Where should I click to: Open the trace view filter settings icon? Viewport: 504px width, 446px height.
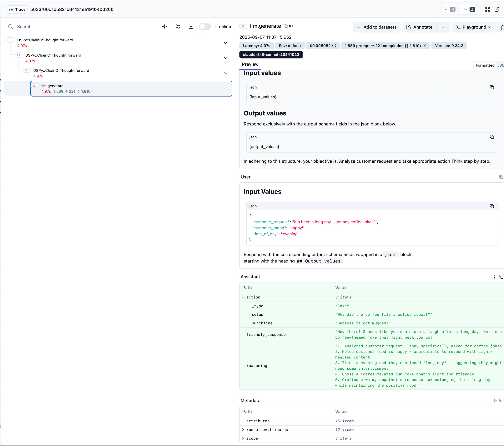(x=178, y=27)
